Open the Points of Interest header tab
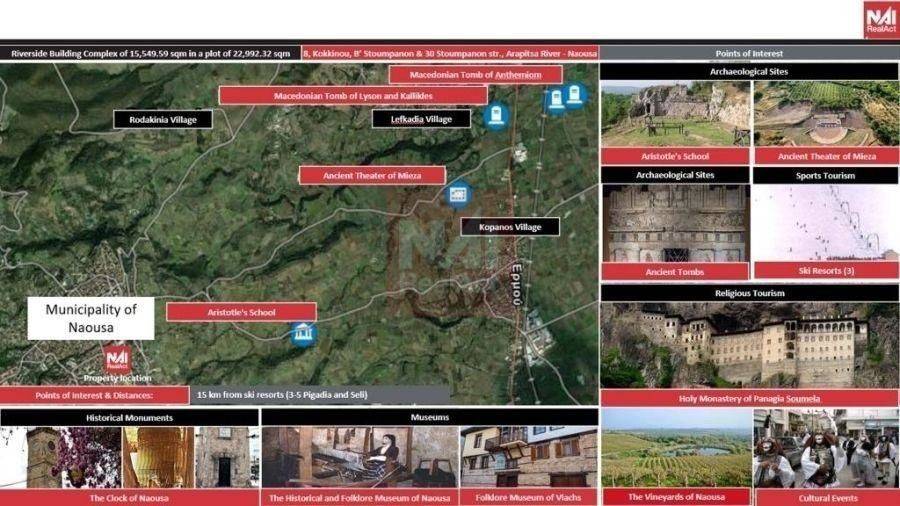 [749, 53]
